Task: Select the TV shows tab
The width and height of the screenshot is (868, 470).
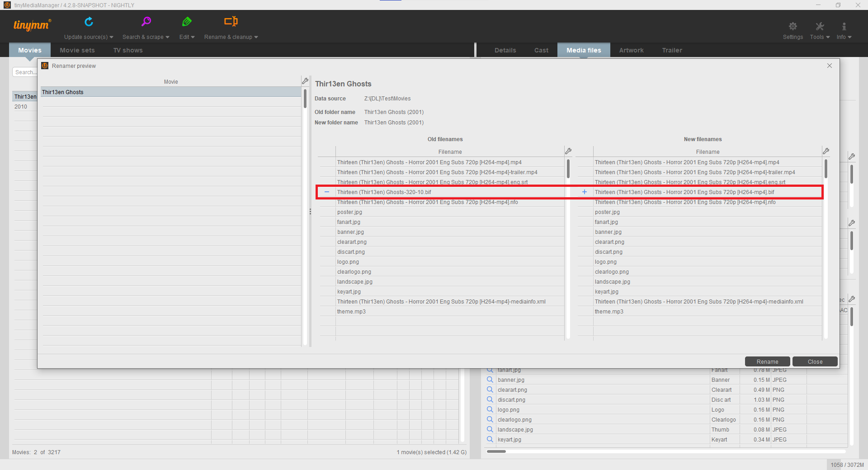Action: (128, 50)
